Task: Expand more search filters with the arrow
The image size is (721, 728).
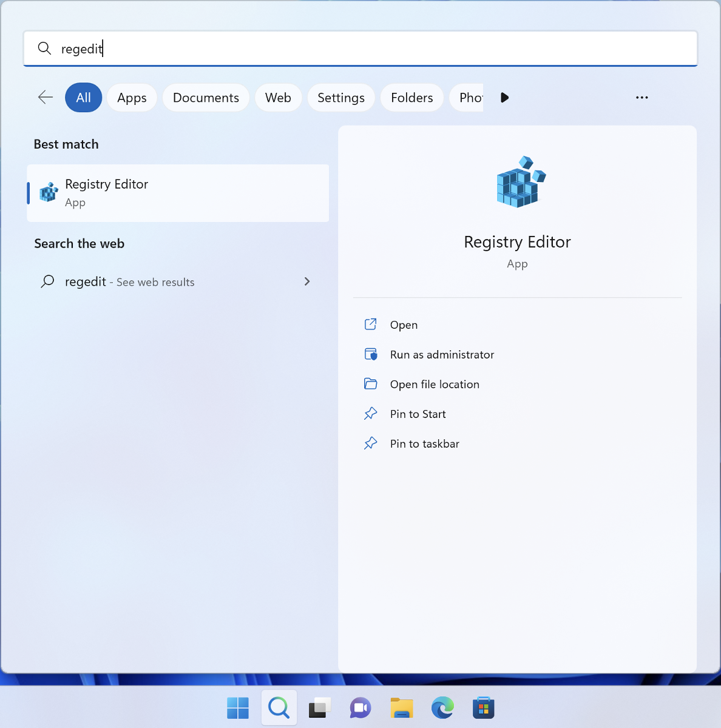Action: 505,97
